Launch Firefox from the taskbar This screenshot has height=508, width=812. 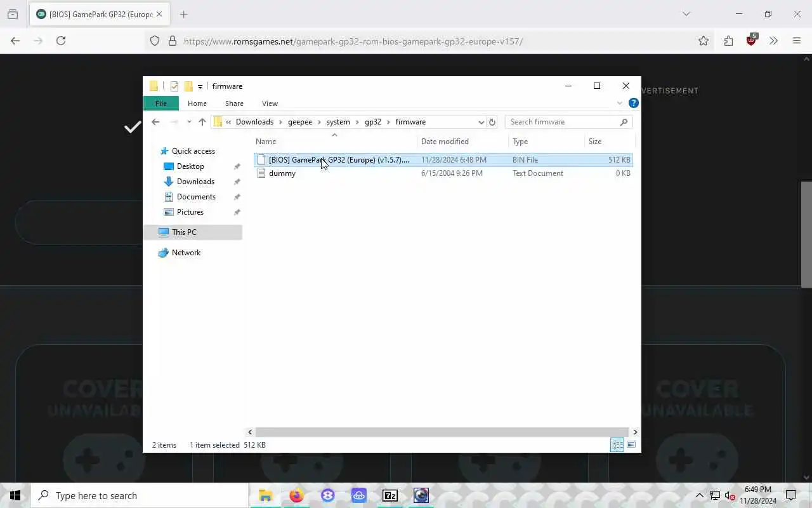(296, 495)
